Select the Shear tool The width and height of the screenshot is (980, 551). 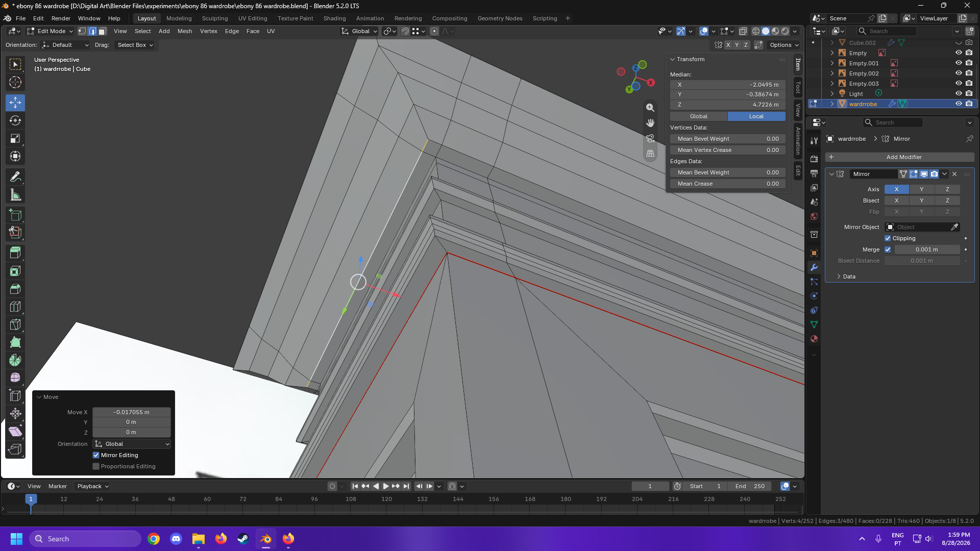pos(15,432)
